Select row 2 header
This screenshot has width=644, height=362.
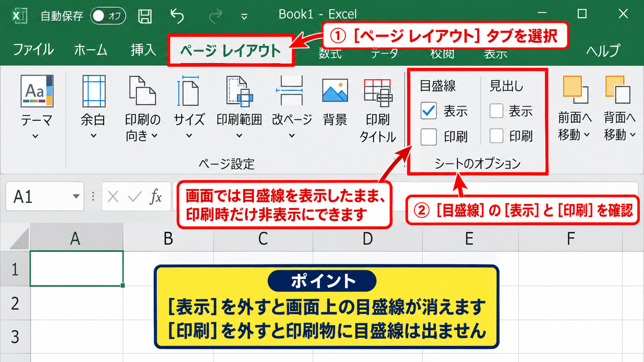click(15, 303)
